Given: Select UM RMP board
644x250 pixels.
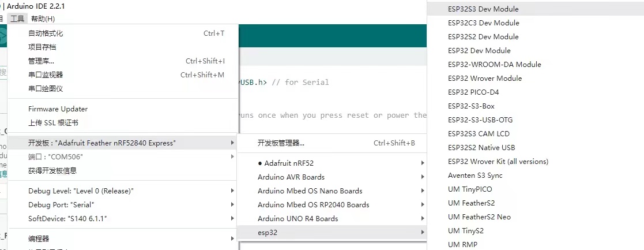Looking at the screenshot, I should [536, 245].
